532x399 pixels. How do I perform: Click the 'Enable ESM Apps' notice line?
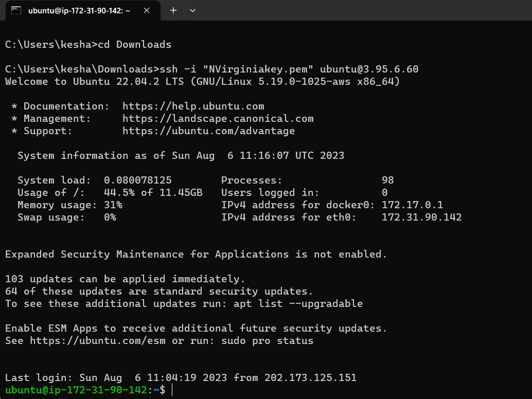(x=196, y=328)
